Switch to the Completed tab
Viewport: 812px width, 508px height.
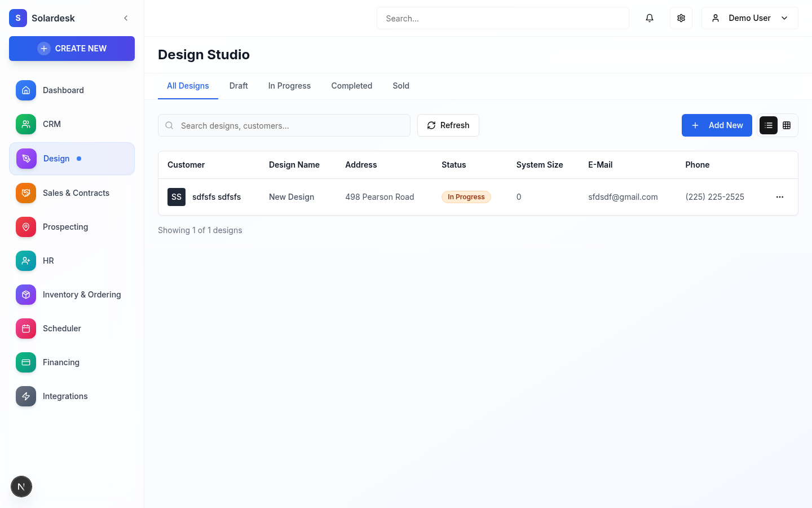[x=351, y=86]
